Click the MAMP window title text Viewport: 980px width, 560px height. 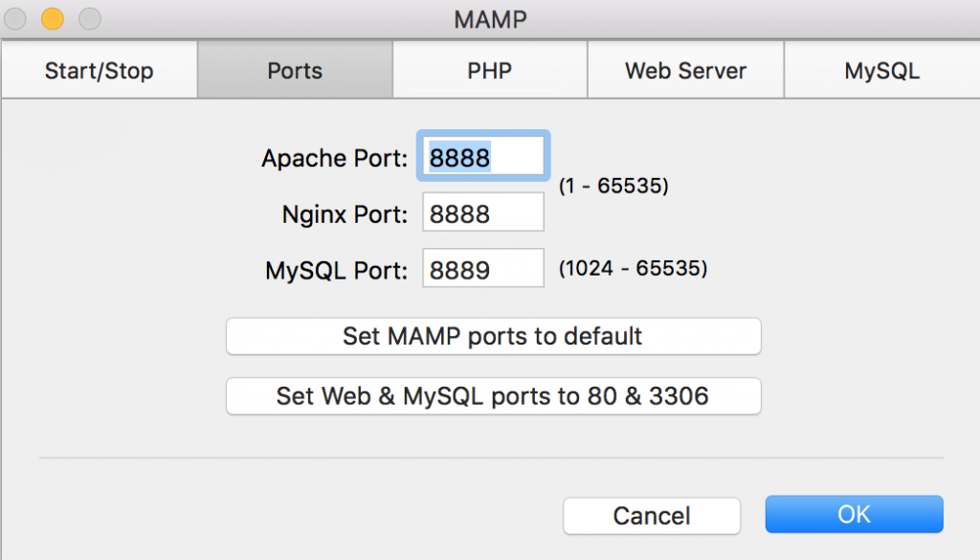[x=490, y=18]
